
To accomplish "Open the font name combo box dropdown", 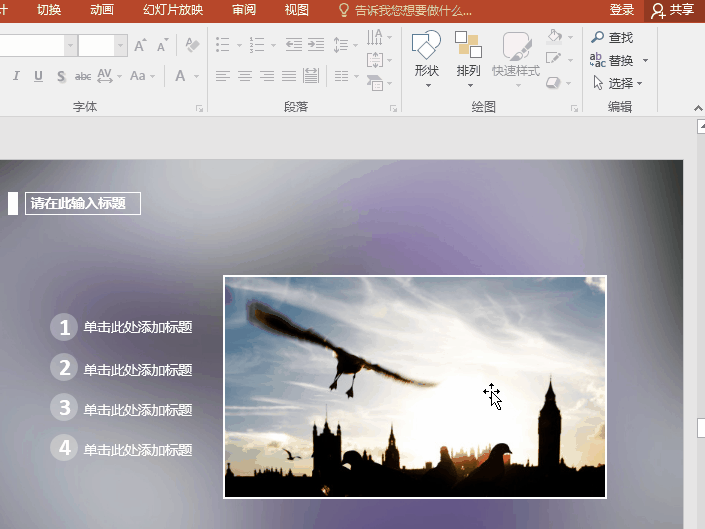I will pos(71,45).
